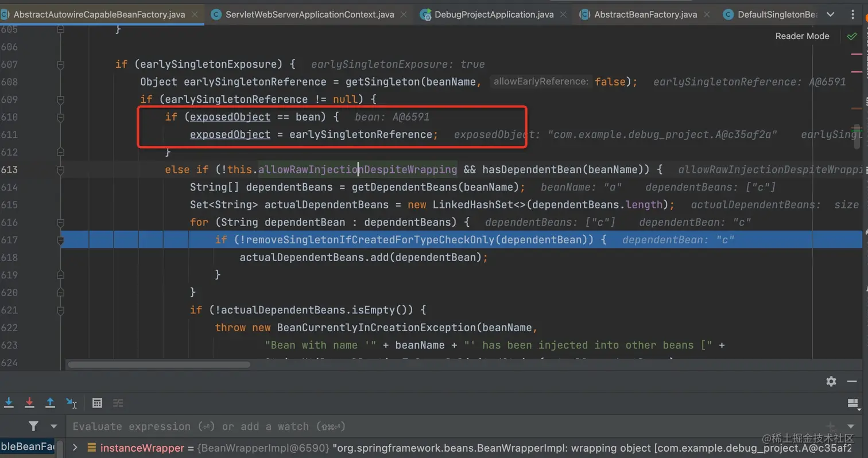868x458 pixels.
Task: Click the frames filter funnel icon
Action: point(34,426)
